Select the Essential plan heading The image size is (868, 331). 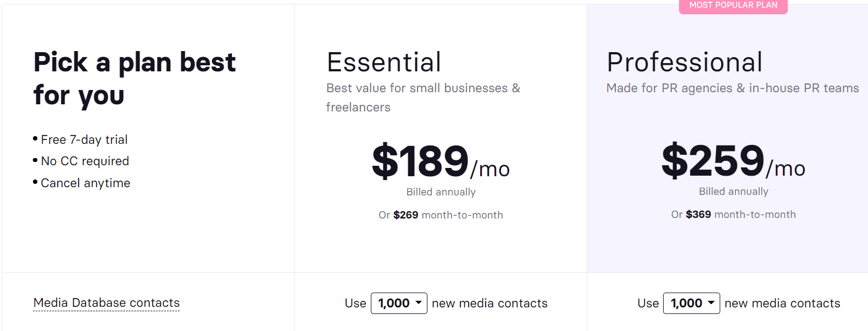[x=384, y=62]
